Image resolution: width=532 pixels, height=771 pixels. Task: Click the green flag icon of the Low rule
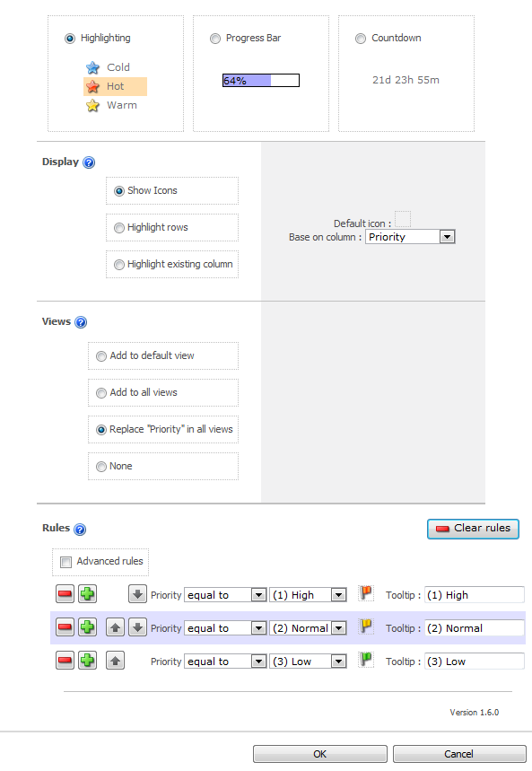365,660
